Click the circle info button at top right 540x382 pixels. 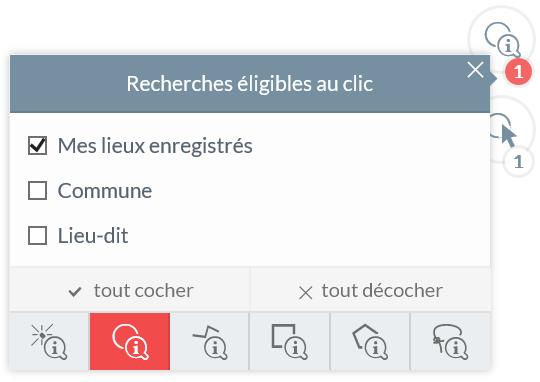pos(502,39)
